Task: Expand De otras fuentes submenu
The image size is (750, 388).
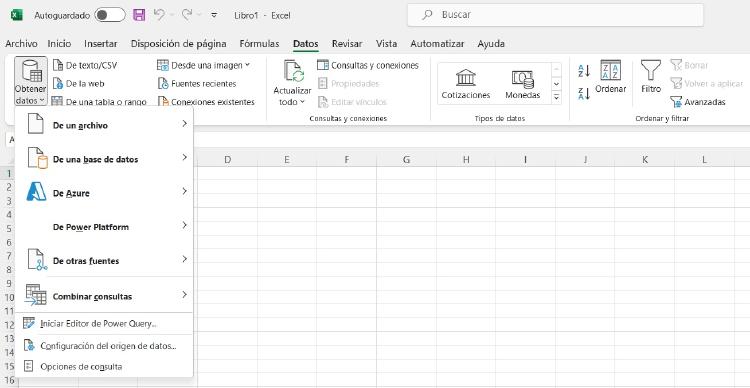Action: 104,261
